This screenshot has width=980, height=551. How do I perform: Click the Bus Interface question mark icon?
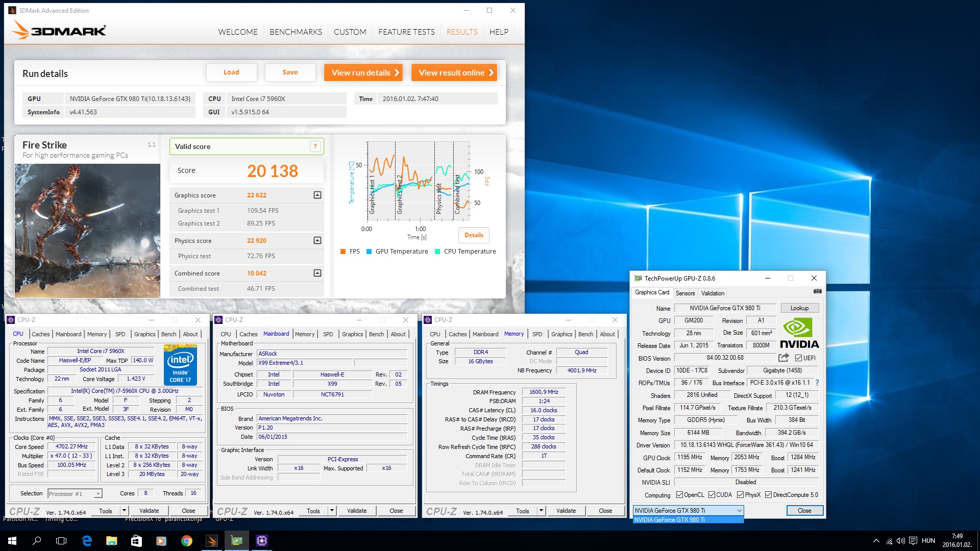[817, 383]
